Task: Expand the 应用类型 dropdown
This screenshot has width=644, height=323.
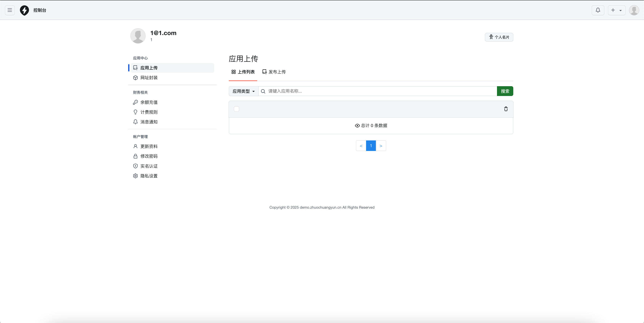Action: [243, 91]
